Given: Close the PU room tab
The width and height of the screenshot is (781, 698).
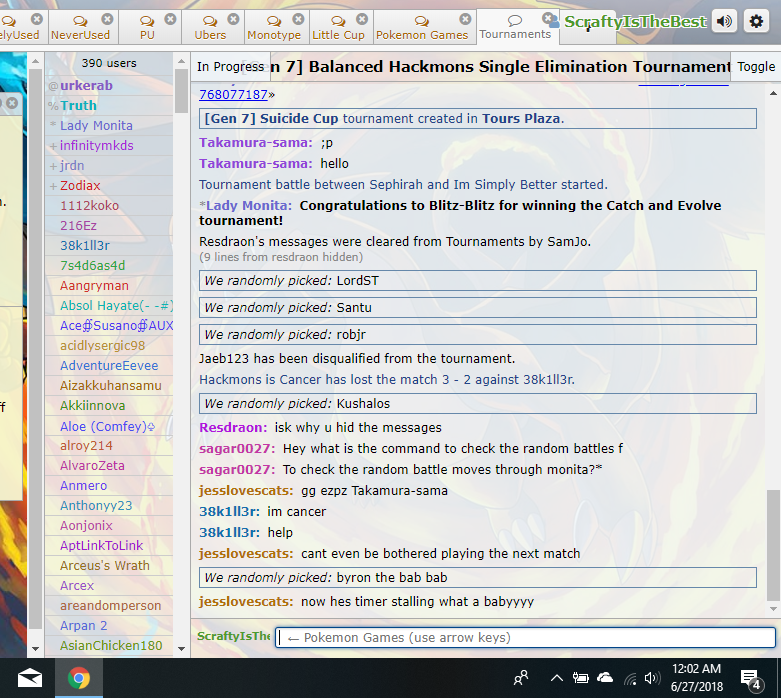Looking at the screenshot, I should 170,19.
